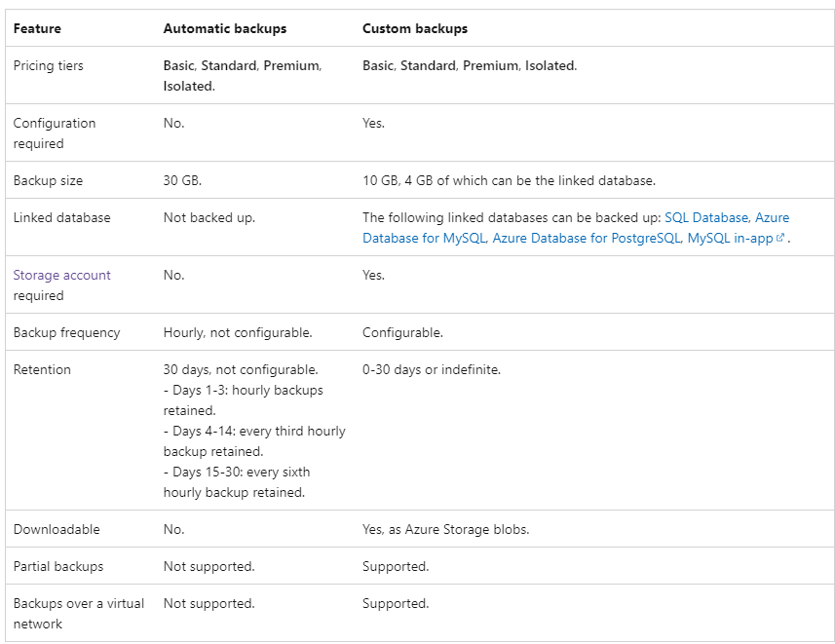Viewport: 835px width, 644px height.
Task: Click the Automatic backups column header
Action: [225, 28]
